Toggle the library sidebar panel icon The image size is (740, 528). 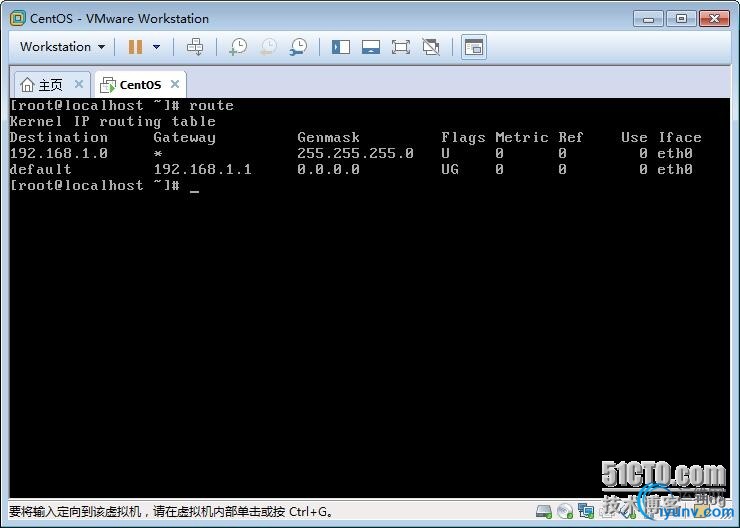pyautogui.click(x=341, y=47)
